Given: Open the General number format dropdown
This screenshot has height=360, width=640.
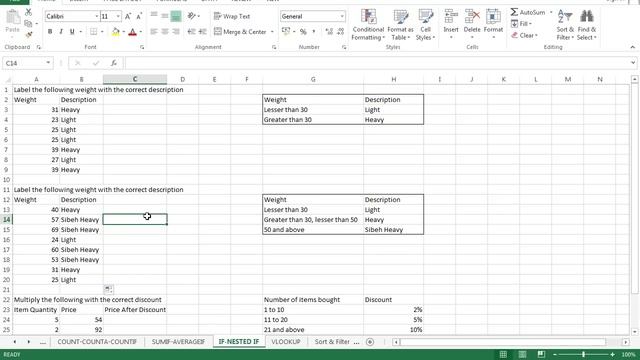Looking at the screenshot, I should (342, 16).
